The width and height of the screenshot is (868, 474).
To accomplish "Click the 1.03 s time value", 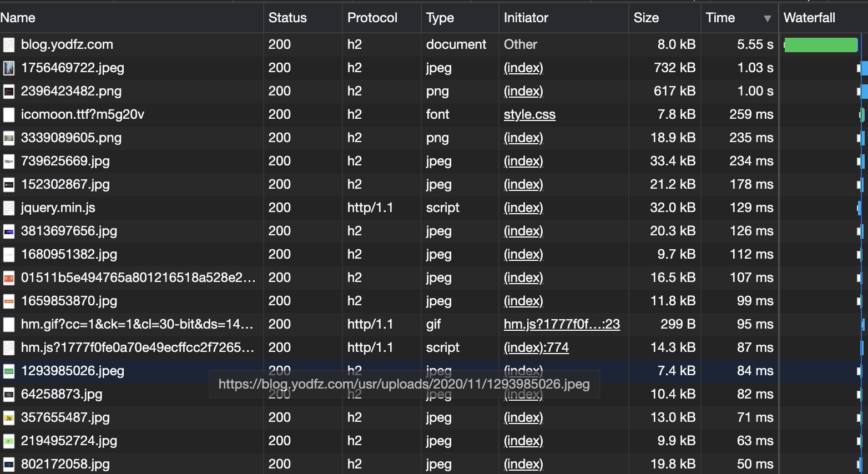I will [x=755, y=68].
